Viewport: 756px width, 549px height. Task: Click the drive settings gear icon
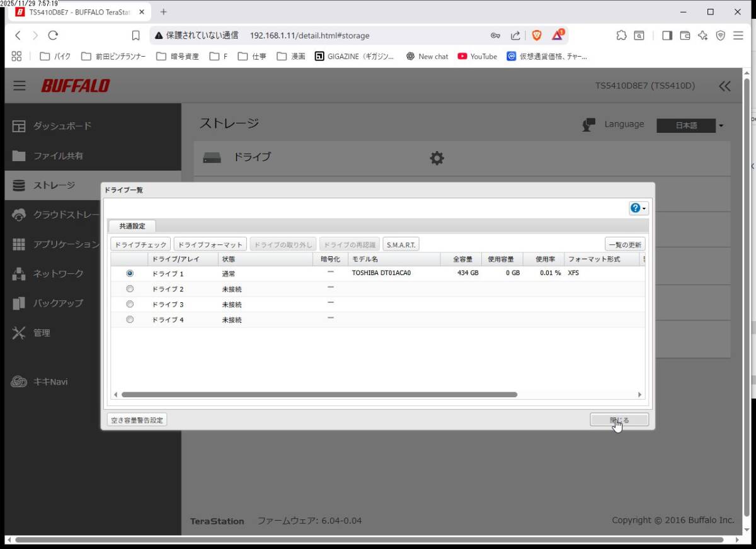(437, 158)
